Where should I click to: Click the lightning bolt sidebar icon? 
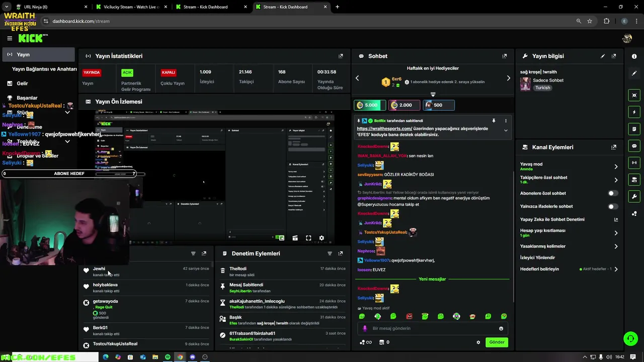tap(634, 112)
